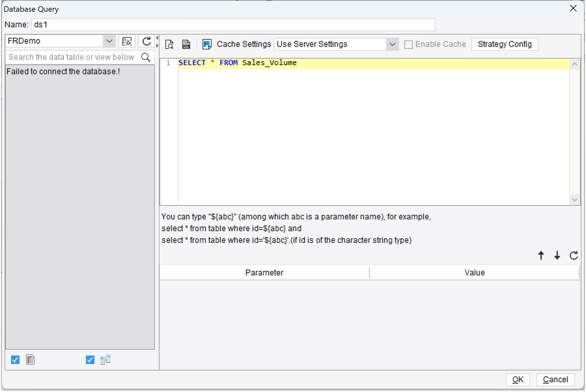Screen dimensions: 586x392
Task: Close the Database Query window
Action: [573, 8]
